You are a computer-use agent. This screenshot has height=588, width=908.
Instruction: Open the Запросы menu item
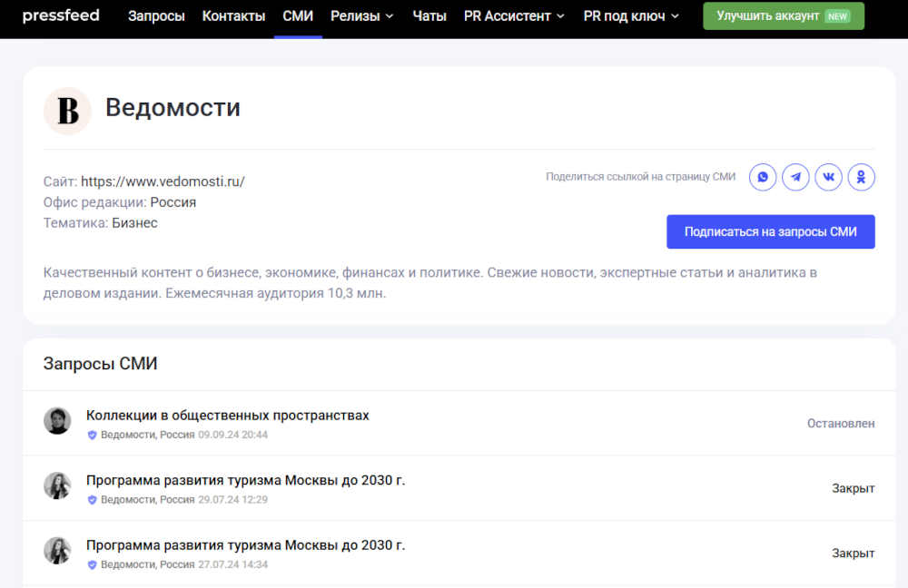pos(156,16)
